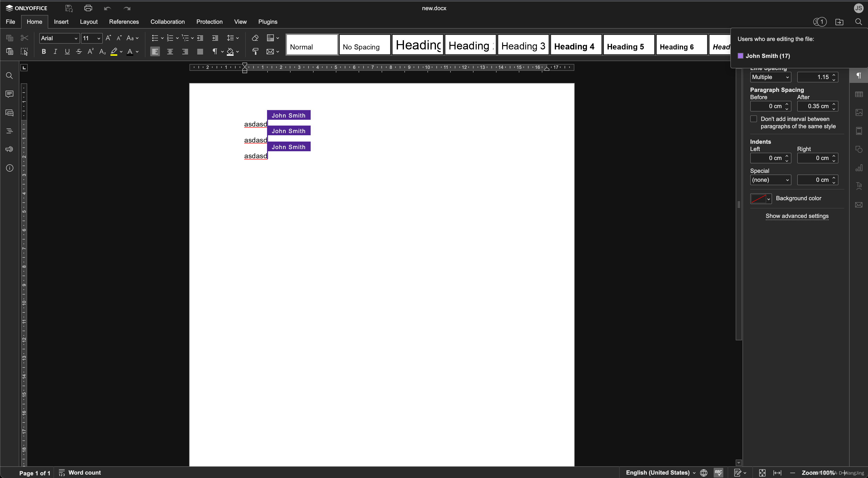Switch to the References tab

124,22
